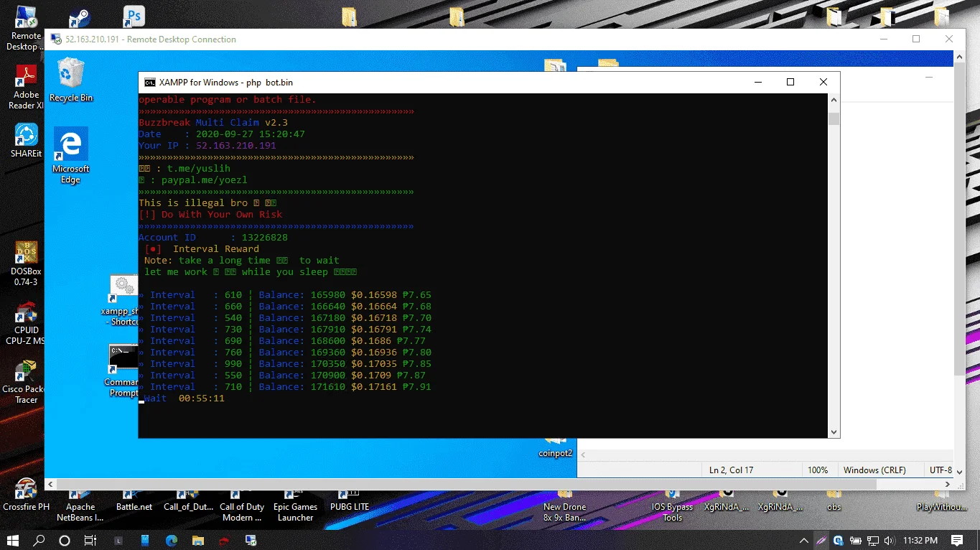Select the Apache NetBeans desktop shortcut

coord(80,505)
